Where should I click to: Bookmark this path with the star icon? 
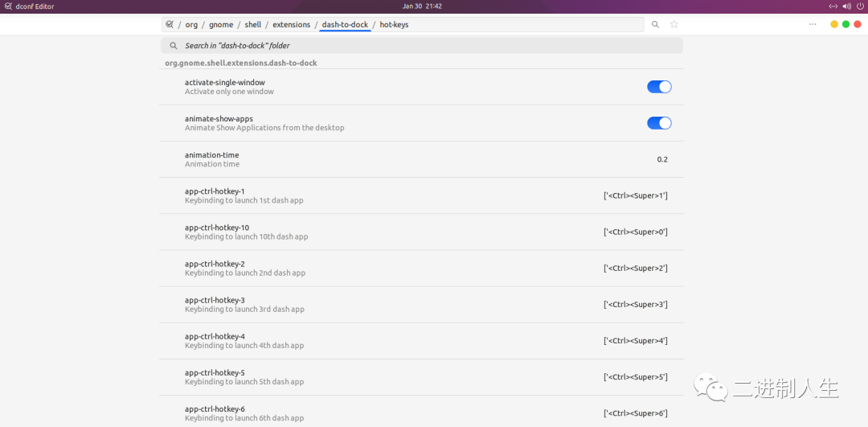tap(674, 25)
